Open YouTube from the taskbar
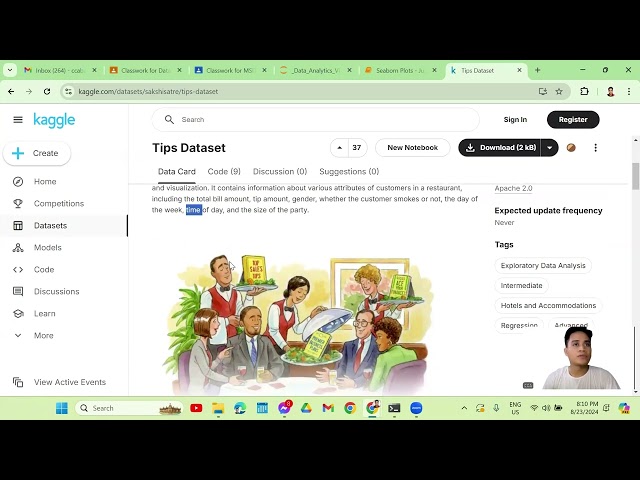This screenshot has height=480, width=640. [x=196, y=408]
